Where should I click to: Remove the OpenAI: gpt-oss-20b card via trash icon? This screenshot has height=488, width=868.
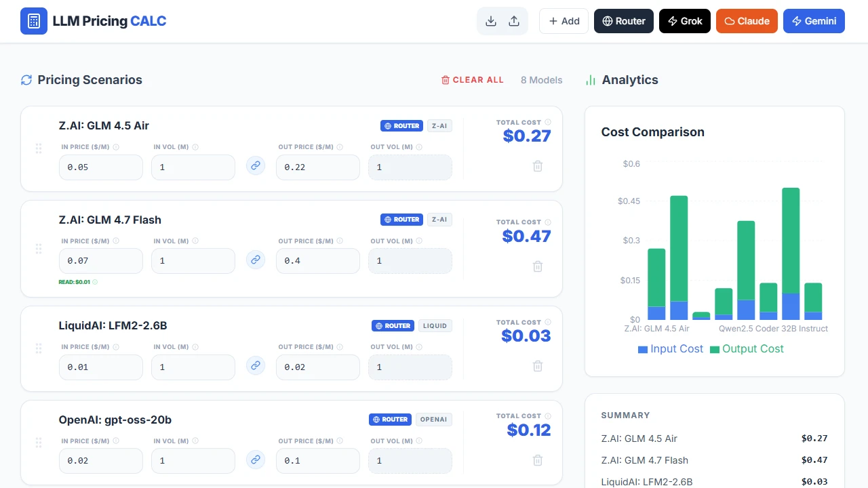click(538, 460)
